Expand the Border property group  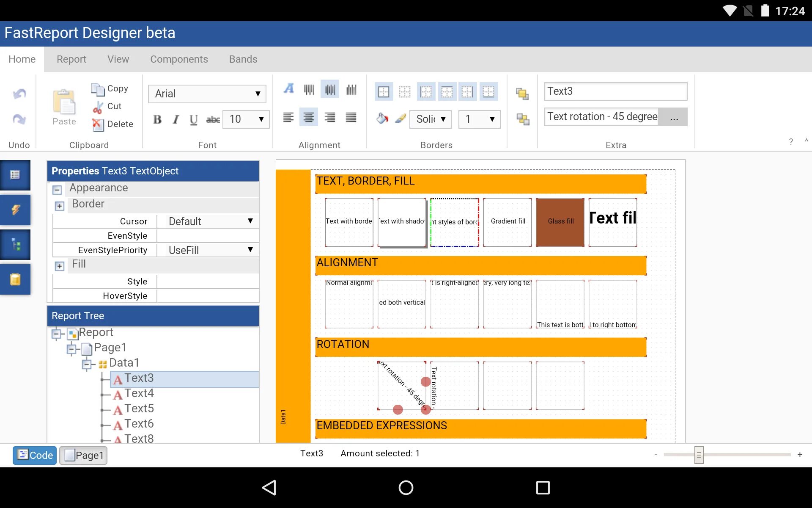60,206
